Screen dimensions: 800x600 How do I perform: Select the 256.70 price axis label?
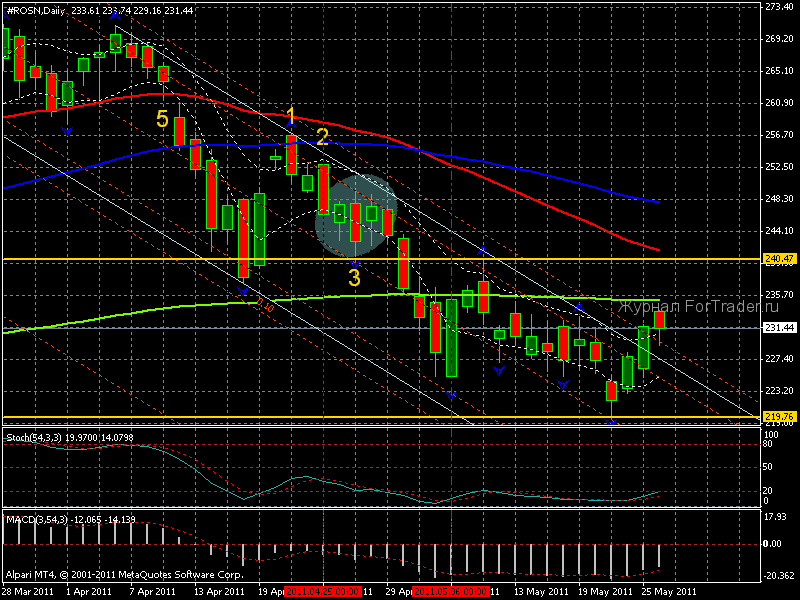coord(779,135)
